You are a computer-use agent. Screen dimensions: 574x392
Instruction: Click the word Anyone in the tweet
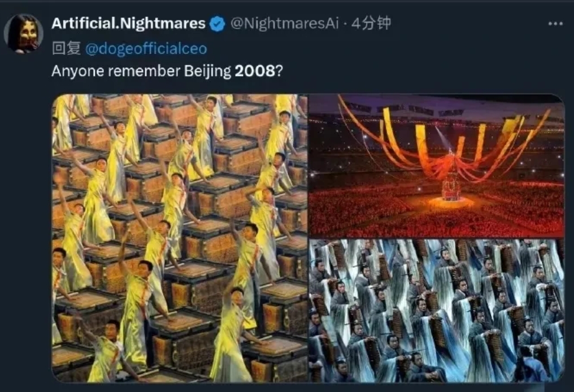(77, 72)
